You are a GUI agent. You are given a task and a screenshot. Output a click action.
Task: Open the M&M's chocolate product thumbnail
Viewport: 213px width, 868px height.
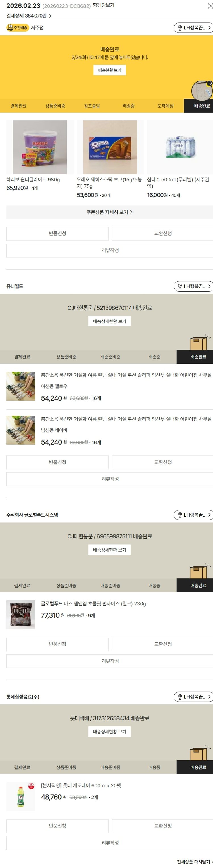(20, 615)
